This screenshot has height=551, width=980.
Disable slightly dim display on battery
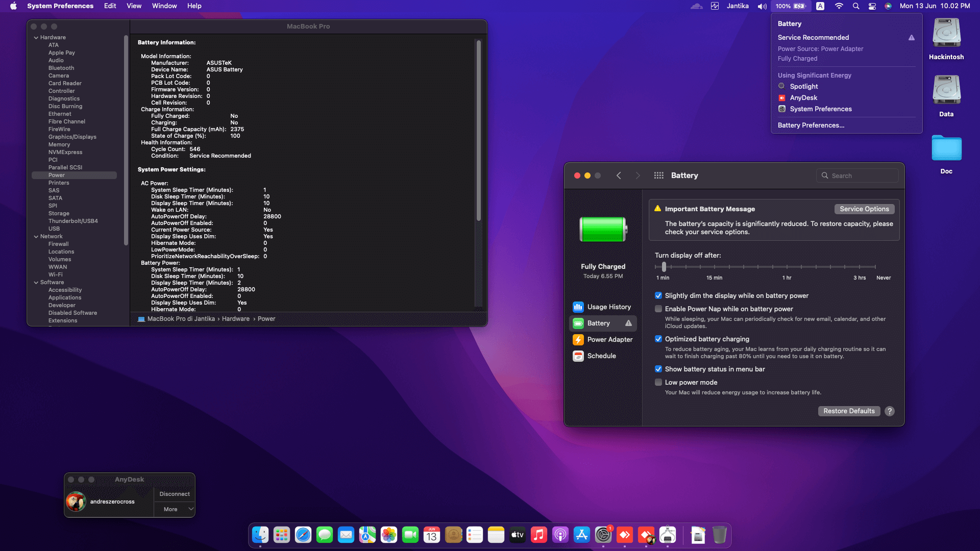click(x=658, y=296)
